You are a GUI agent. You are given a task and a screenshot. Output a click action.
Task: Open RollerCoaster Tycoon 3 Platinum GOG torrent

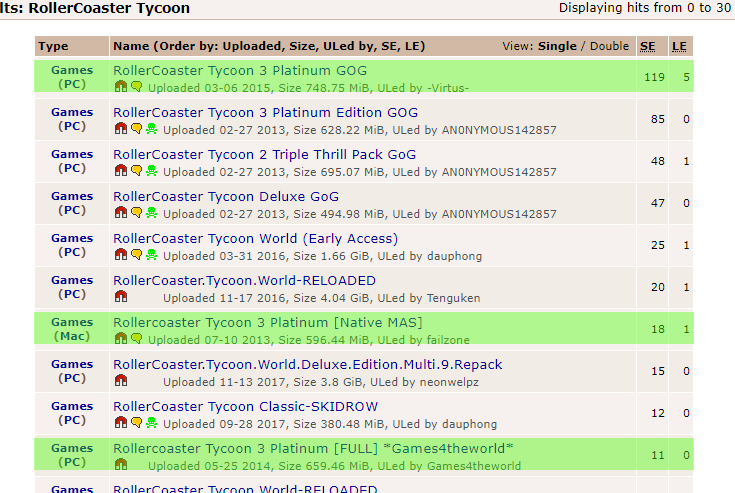coord(240,71)
